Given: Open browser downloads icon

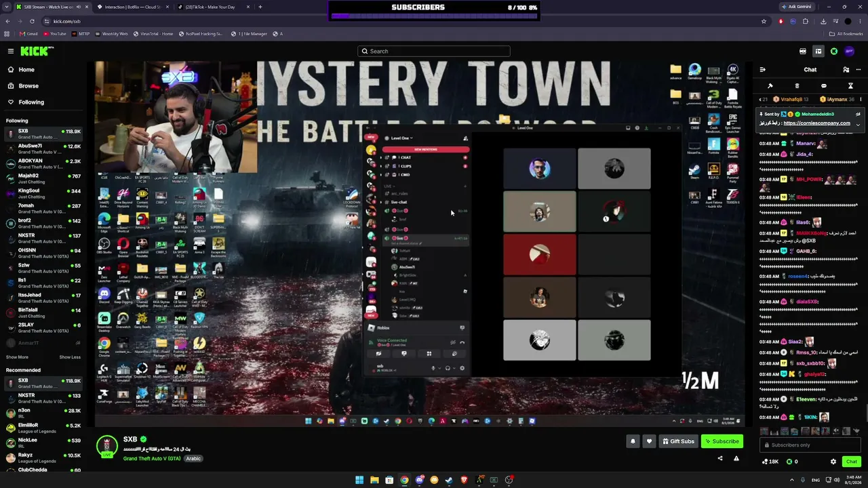Looking at the screenshot, I should point(823,21).
